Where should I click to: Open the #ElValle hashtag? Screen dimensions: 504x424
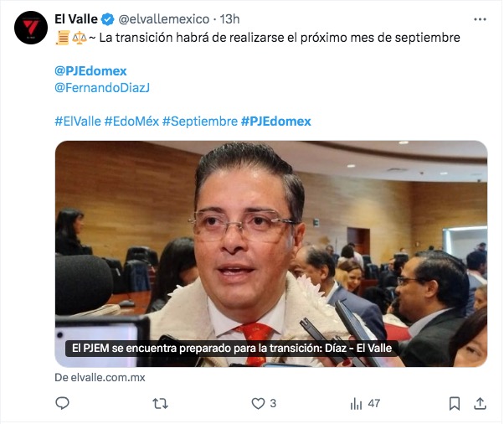78,122
